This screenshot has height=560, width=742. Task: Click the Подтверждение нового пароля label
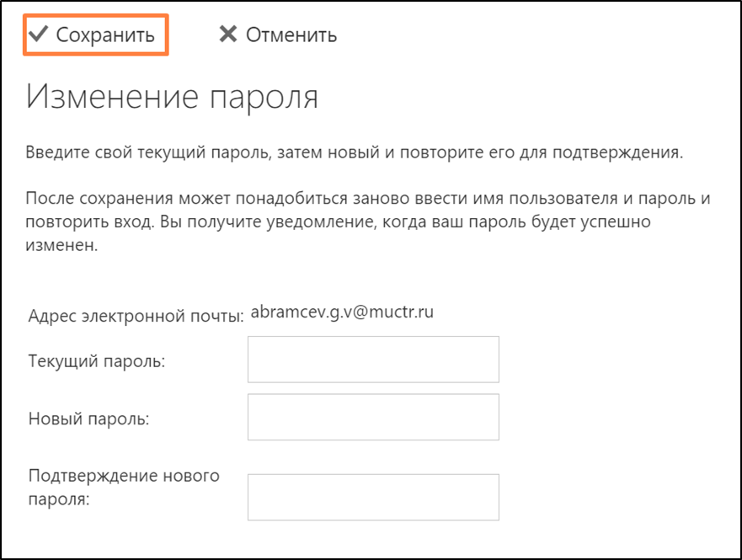[123, 487]
